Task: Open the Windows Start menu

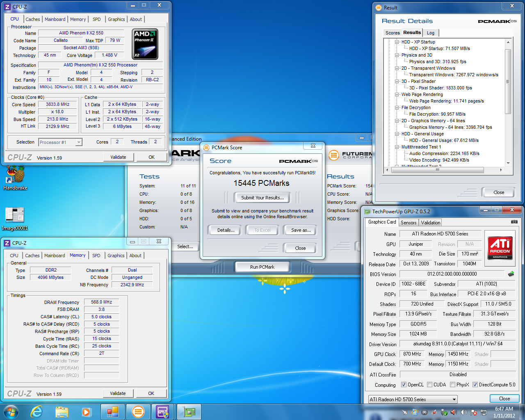Action: point(11,411)
